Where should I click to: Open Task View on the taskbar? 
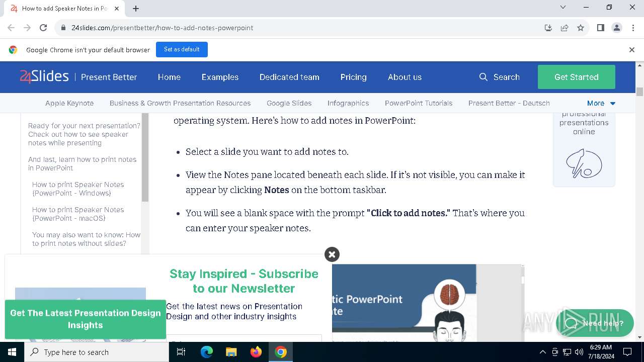coord(181,352)
